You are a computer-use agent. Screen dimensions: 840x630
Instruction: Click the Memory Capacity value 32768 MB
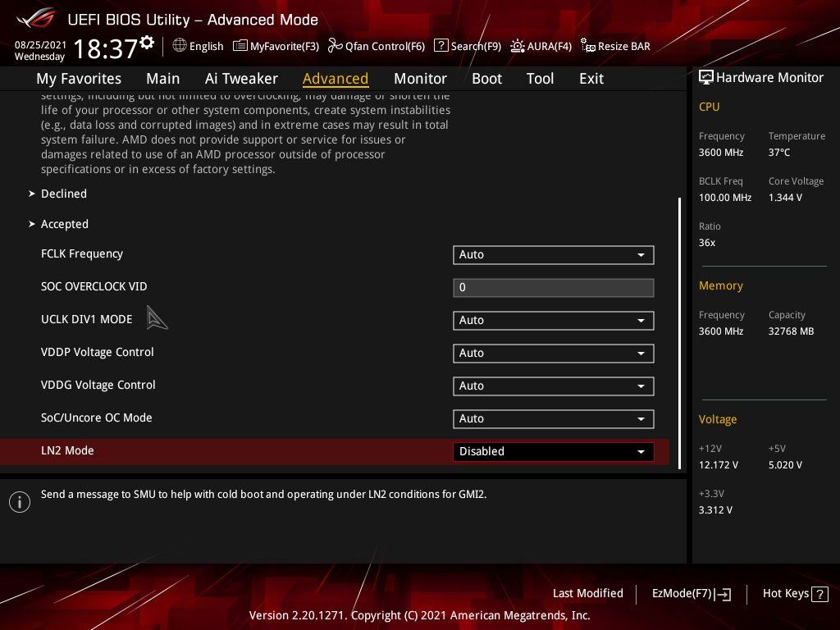792,331
